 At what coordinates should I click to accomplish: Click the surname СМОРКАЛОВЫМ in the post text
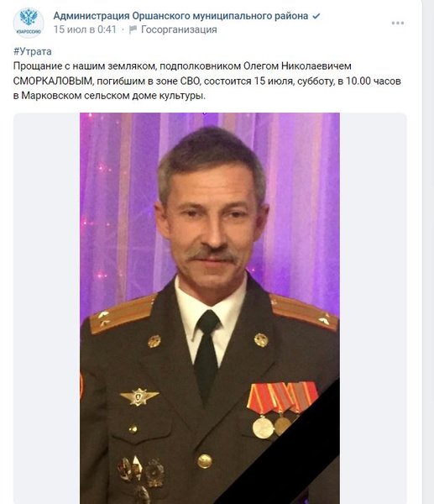[x=53, y=81]
